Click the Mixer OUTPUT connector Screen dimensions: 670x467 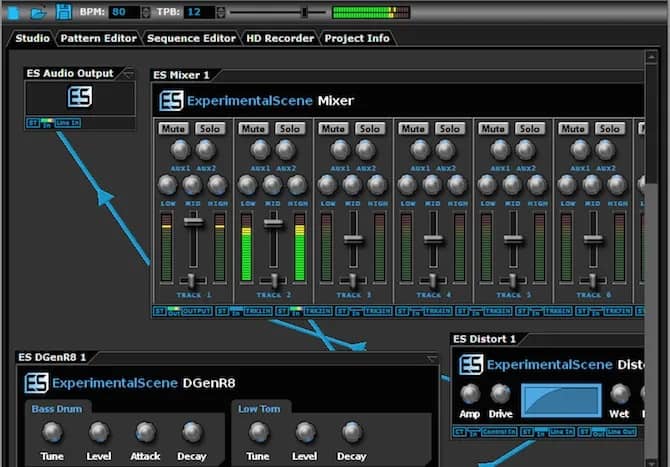coord(196,311)
